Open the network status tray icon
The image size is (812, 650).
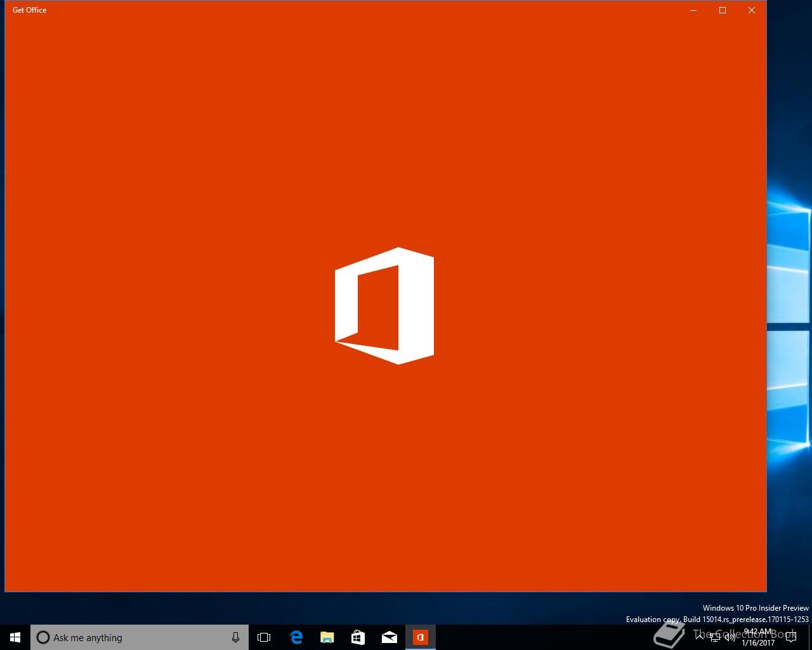click(715, 637)
